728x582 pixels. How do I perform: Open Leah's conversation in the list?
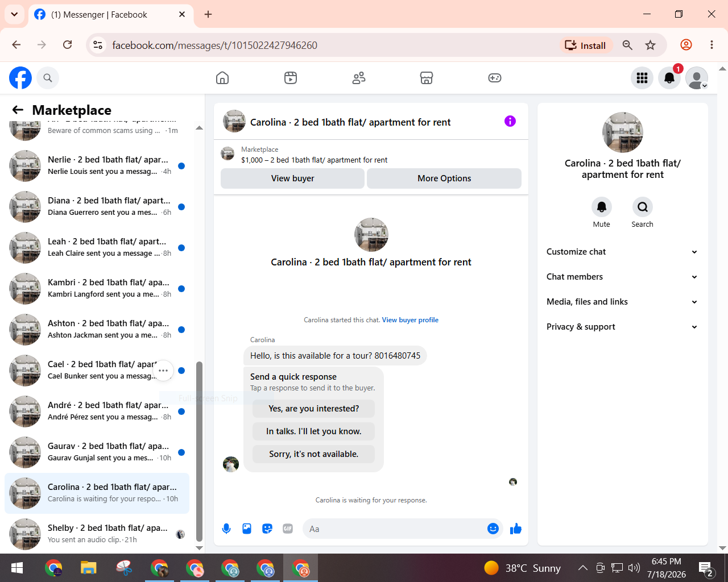(97, 248)
